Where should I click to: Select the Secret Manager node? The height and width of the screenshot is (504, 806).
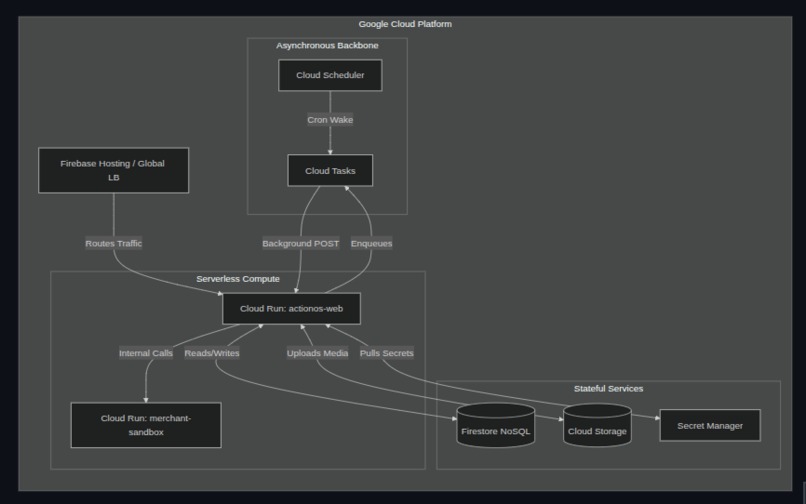point(710,425)
